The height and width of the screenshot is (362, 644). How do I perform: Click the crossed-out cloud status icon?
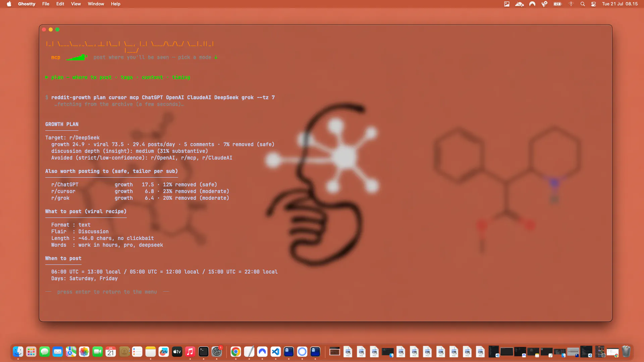[x=520, y=4]
